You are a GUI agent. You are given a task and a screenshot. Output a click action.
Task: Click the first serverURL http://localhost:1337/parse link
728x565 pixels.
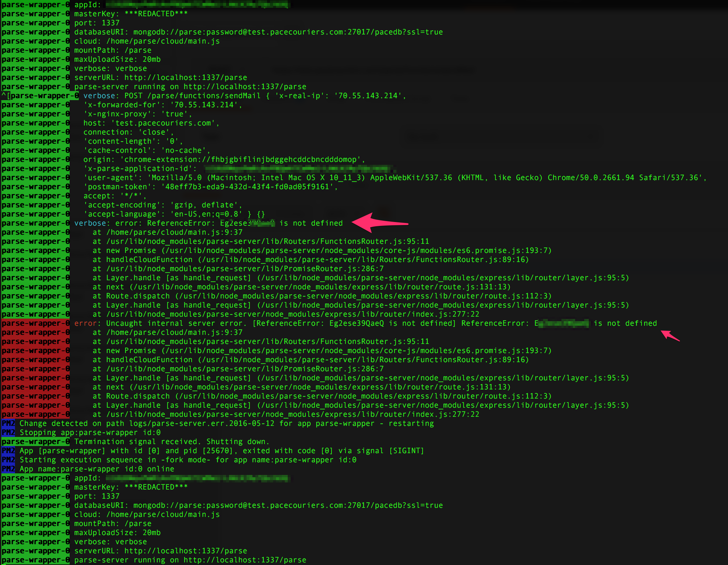185,77
